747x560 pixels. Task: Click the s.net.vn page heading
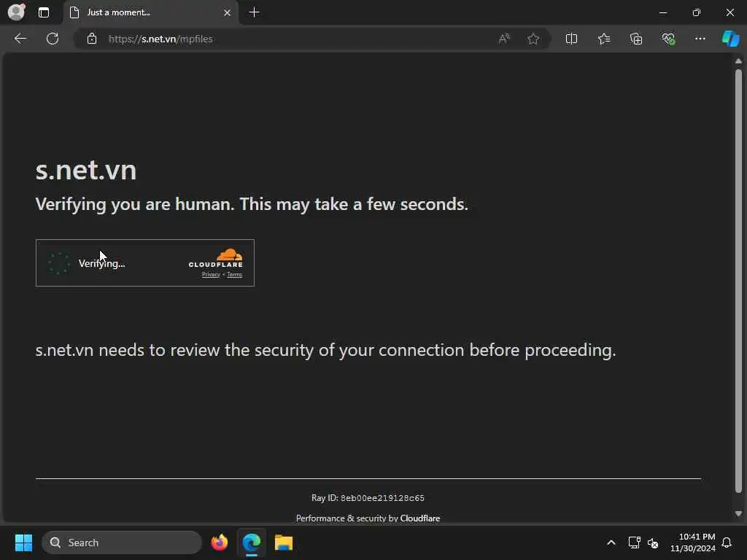click(86, 170)
